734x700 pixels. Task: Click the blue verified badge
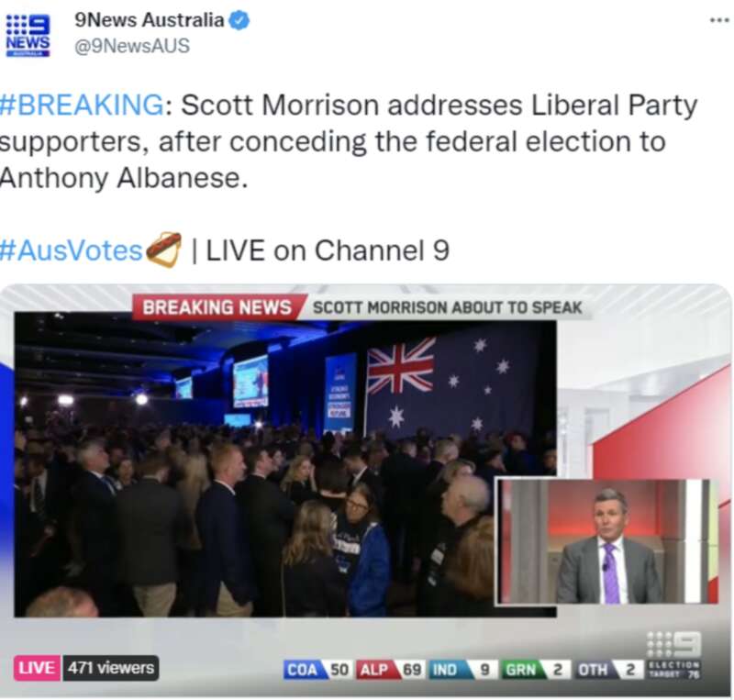tap(239, 20)
